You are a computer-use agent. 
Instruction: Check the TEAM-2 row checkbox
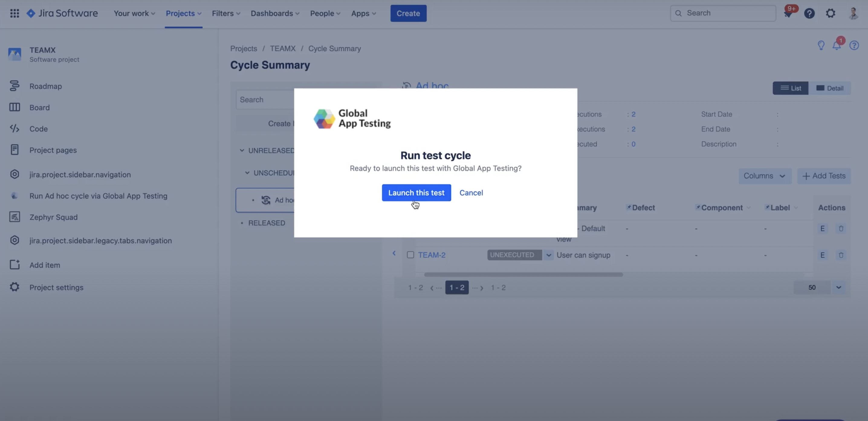[410, 255]
